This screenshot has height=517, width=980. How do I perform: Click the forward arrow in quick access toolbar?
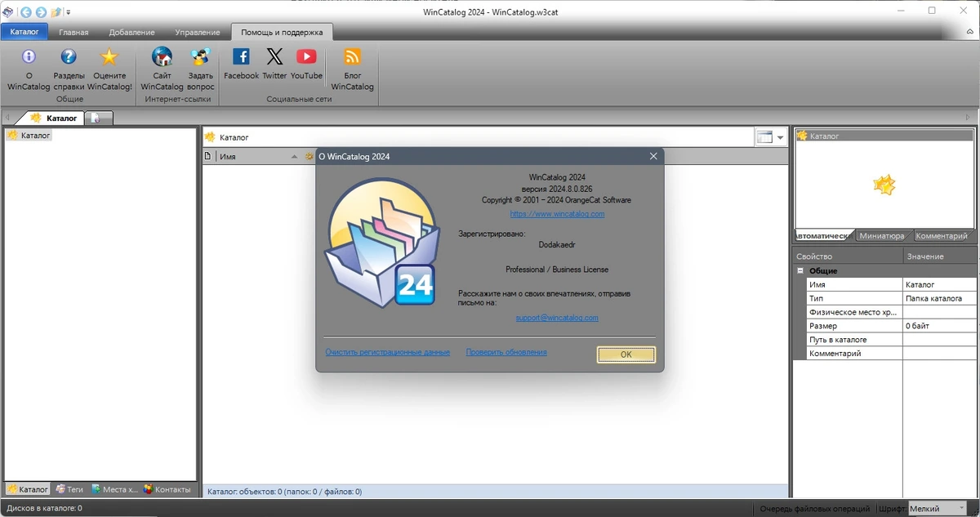click(x=40, y=11)
